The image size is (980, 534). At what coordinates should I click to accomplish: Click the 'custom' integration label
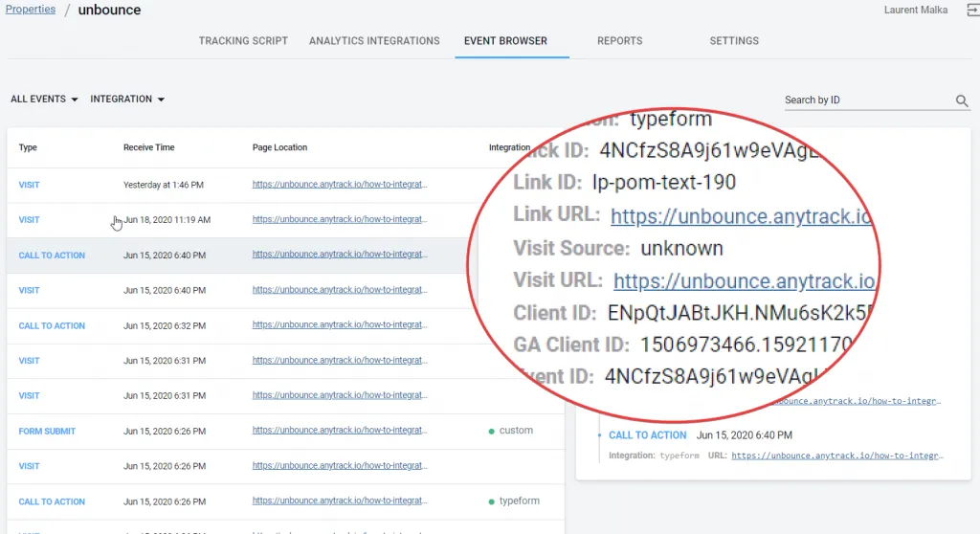point(516,431)
